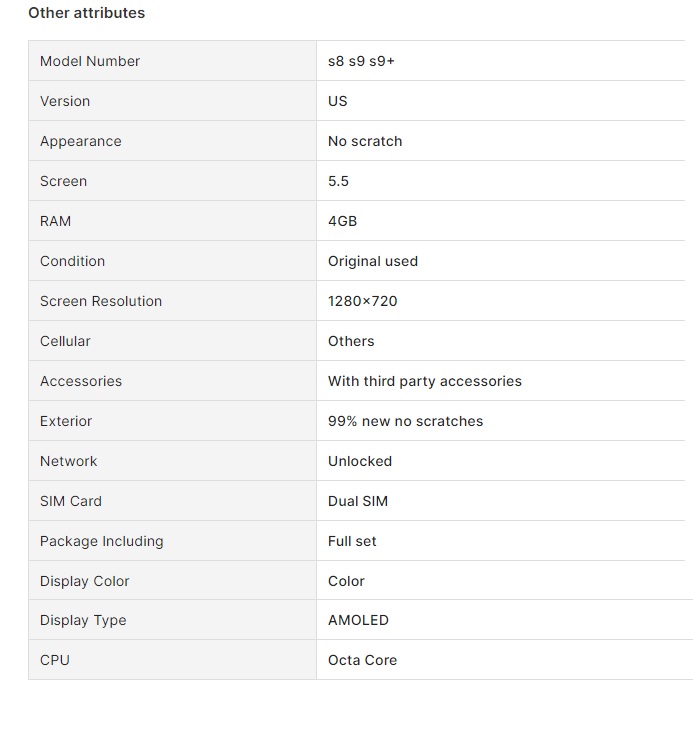Click the 5.5 screen size value

tap(338, 181)
